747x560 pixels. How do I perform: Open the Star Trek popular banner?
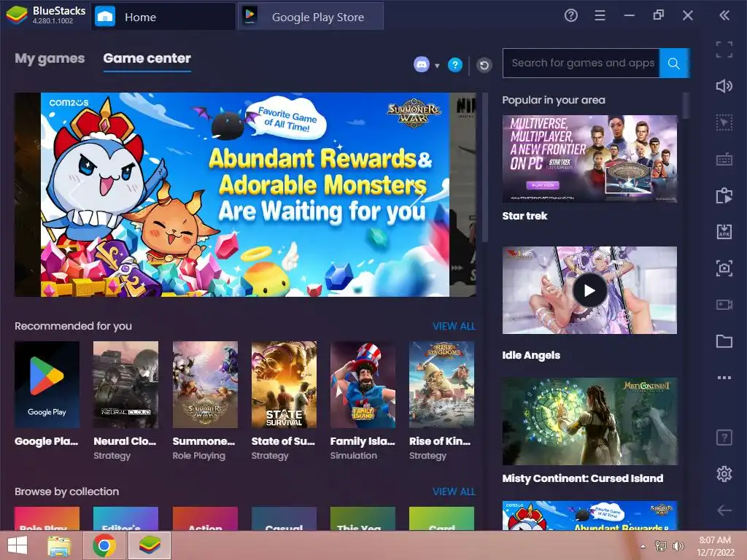point(589,159)
